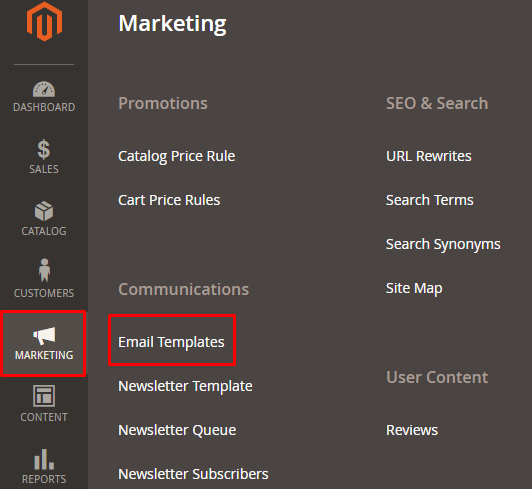Select the Sales dollar icon

coord(44,149)
